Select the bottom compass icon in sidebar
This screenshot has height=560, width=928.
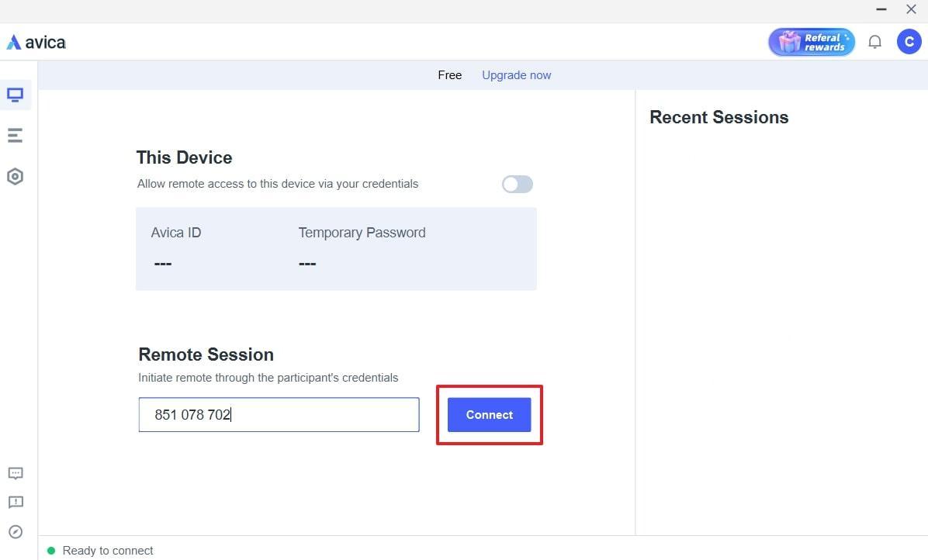pos(16,531)
